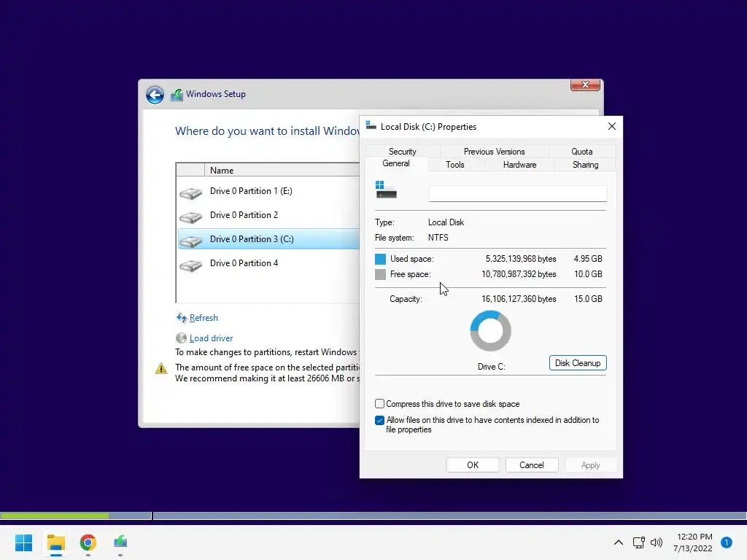Click OK in the Properties dialog
Image resolution: width=747 pixels, height=560 pixels.
click(x=473, y=465)
